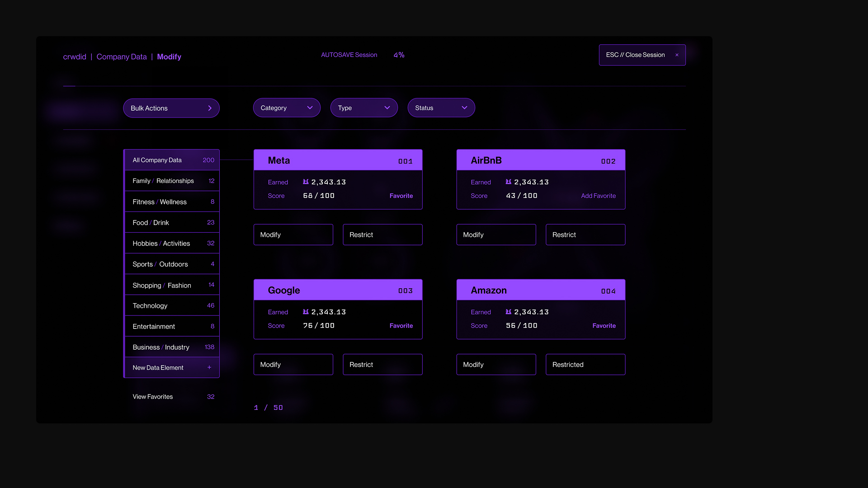Click Amazon score 56 / 100
This screenshot has height=488, width=868.
click(522, 325)
